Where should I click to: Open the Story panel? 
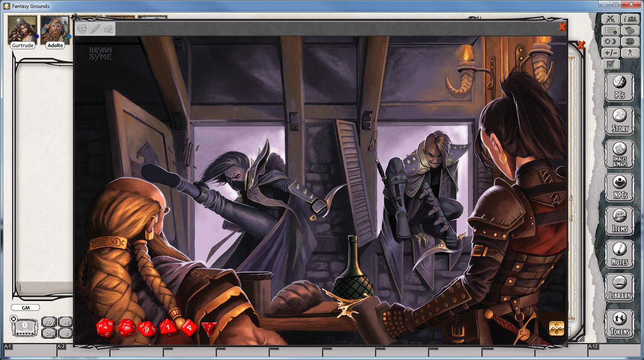point(620,121)
